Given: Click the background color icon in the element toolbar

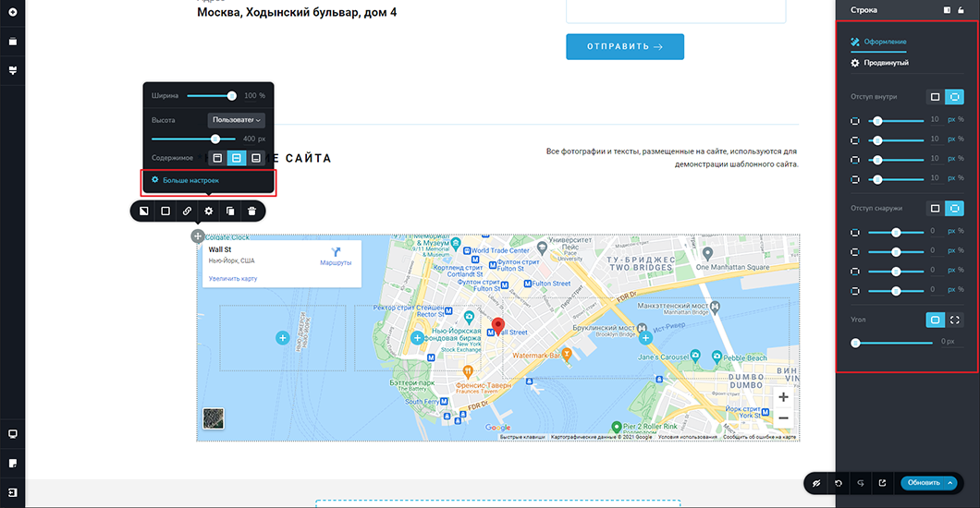Looking at the screenshot, I should (143, 211).
